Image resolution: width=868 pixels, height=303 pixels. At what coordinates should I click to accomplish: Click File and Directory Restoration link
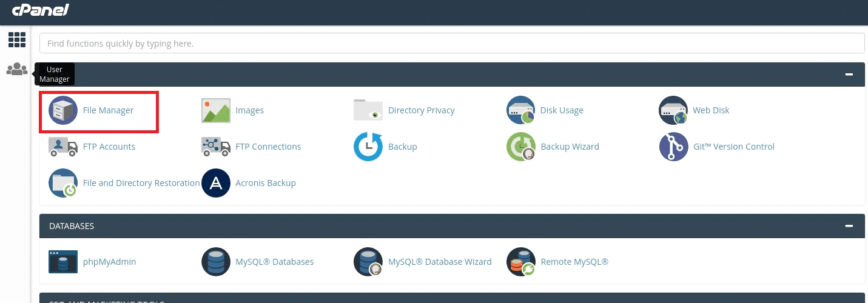(x=141, y=183)
